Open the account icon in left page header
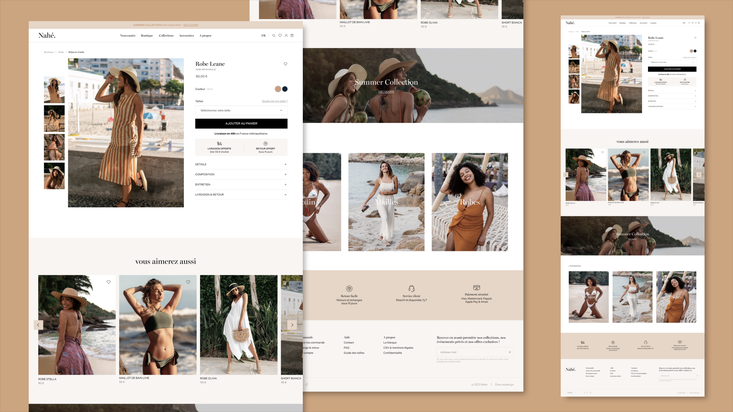The image size is (733, 412). [x=286, y=36]
